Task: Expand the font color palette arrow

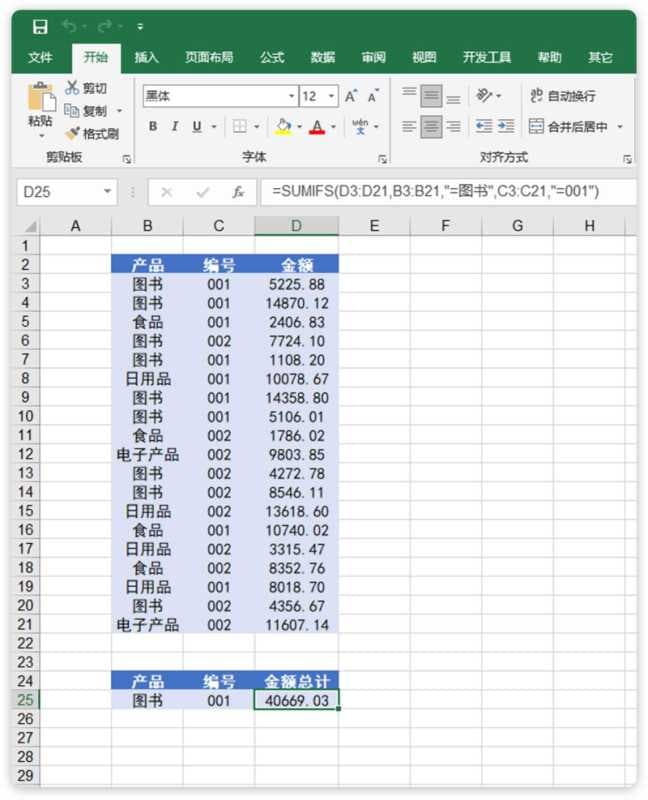Action: pos(334,127)
